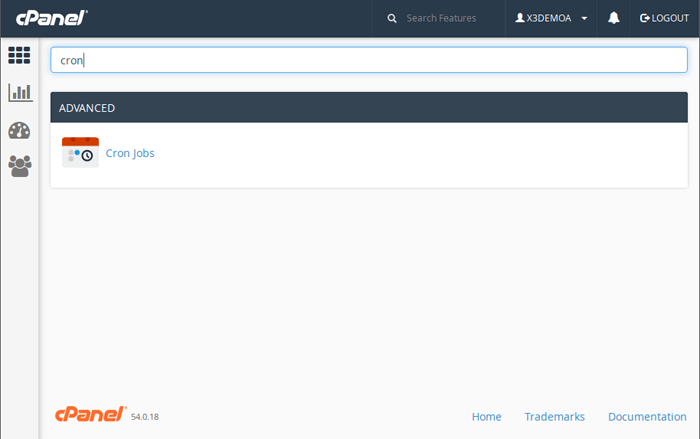Follow the Home link in footer
This screenshot has width=700, height=439.
click(x=486, y=416)
